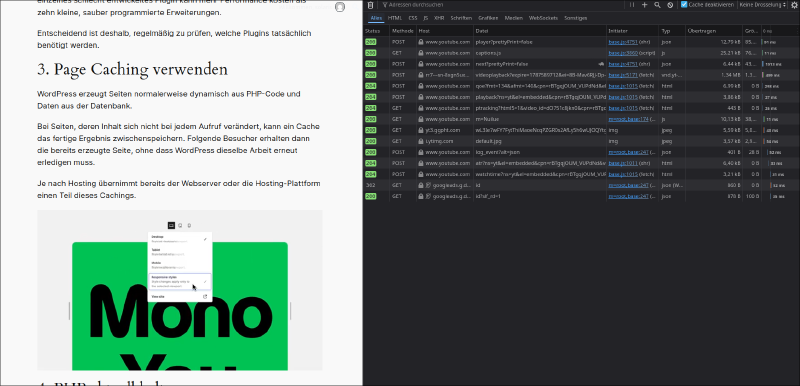Click the 25,21 kB transferred value
800x386 pixels.
point(730,53)
